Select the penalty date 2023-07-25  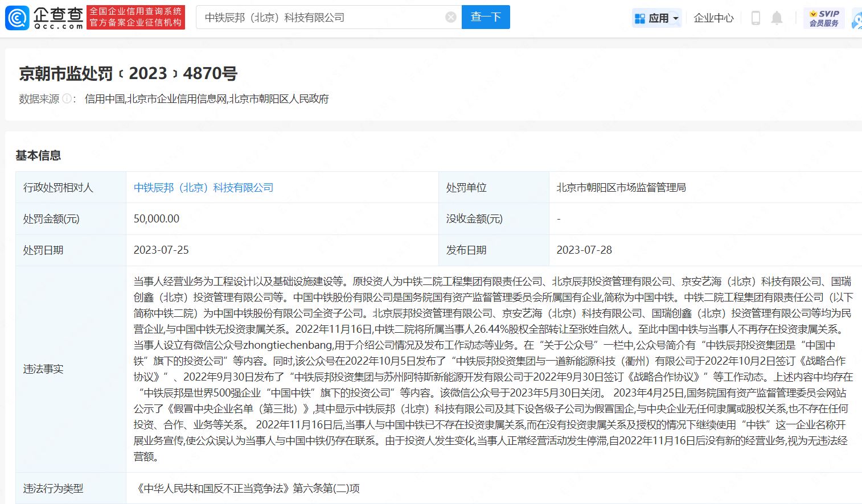point(161,250)
